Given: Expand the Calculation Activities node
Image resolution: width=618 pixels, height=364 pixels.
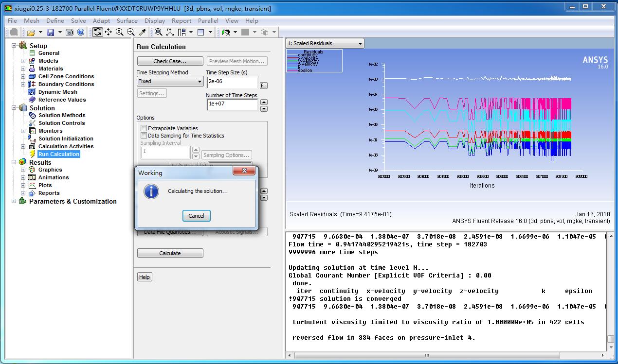Looking at the screenshot, I should click(23, 146).
